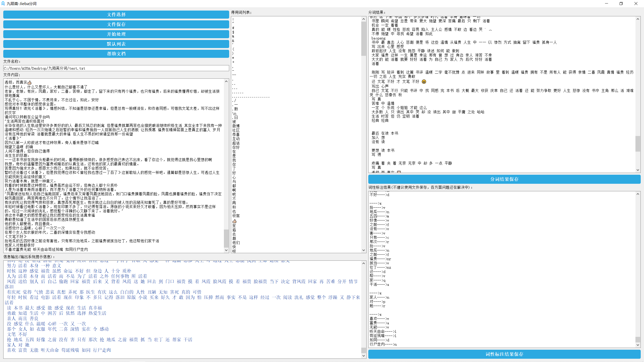Click down arrow of 文件内容 scrollbar

226,250
